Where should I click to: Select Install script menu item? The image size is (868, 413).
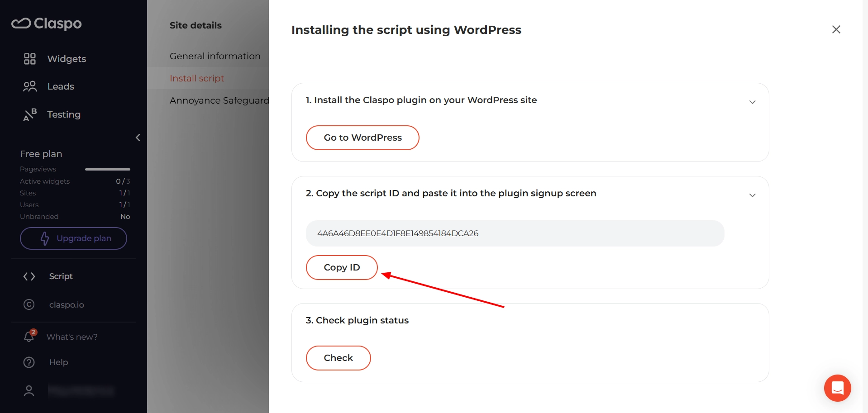(197, 78)
